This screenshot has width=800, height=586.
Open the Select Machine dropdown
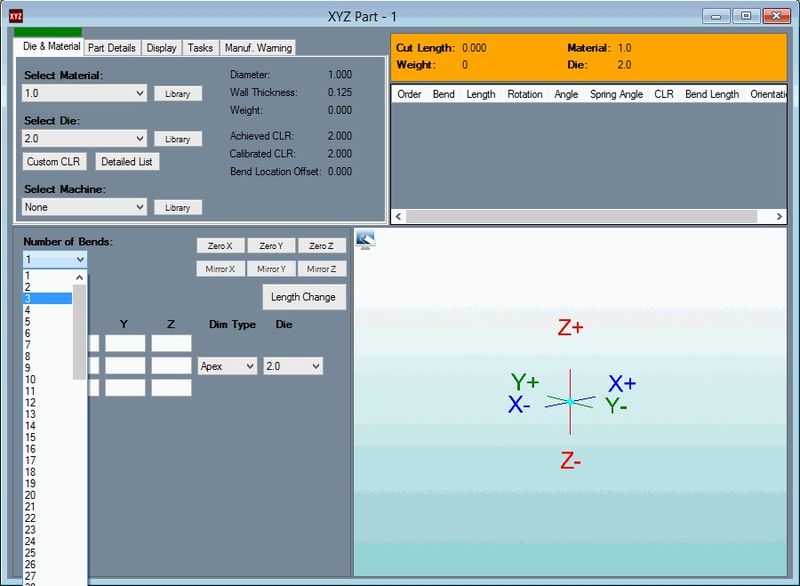click(x=85, y=207)
